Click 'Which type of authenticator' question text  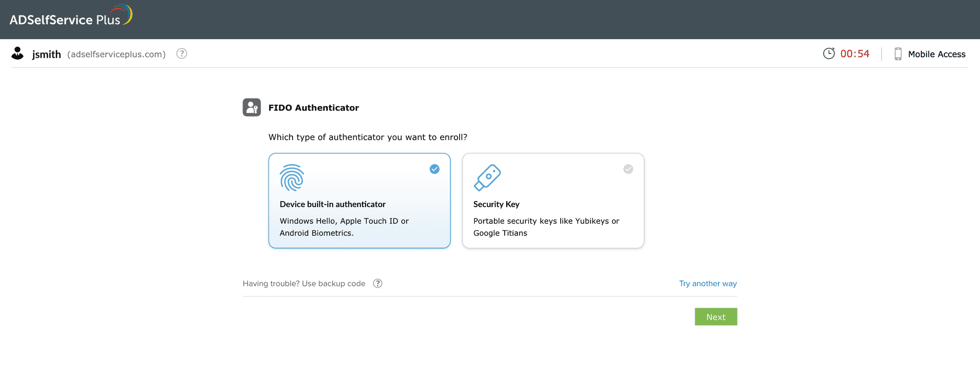click(x=368, y=138)
